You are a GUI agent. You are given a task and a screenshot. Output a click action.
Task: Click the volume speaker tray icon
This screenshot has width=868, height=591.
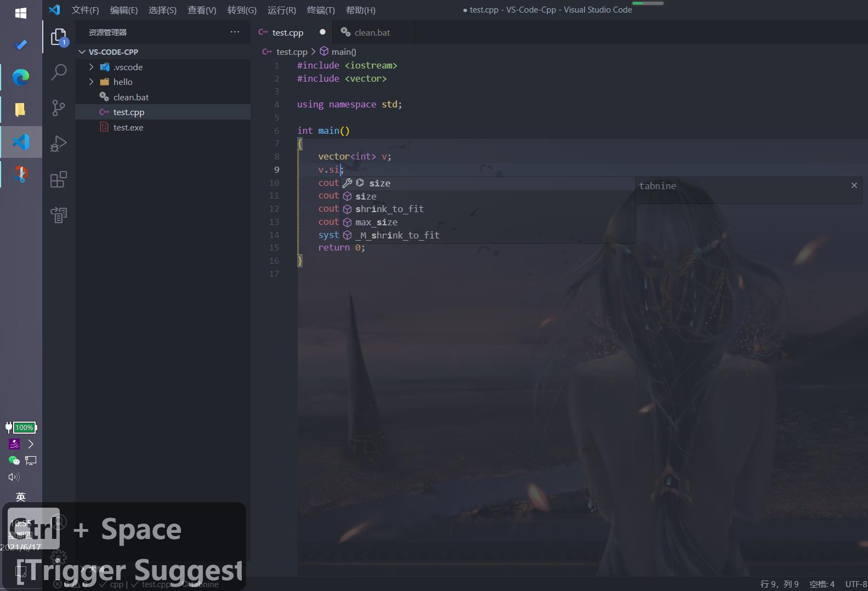click(14, 477)
